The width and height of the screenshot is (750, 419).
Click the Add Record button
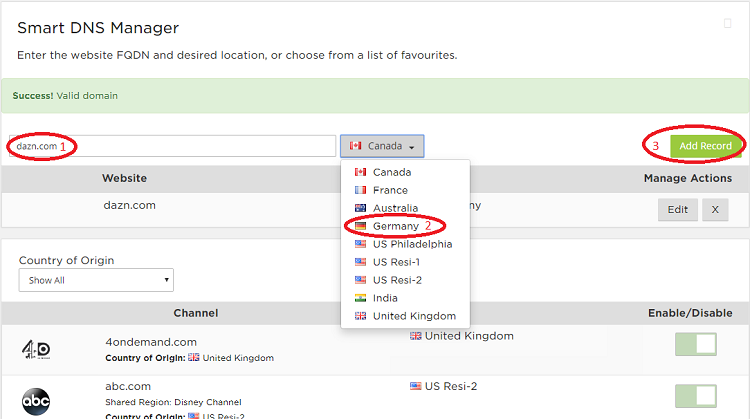click(x=706, y=146)
